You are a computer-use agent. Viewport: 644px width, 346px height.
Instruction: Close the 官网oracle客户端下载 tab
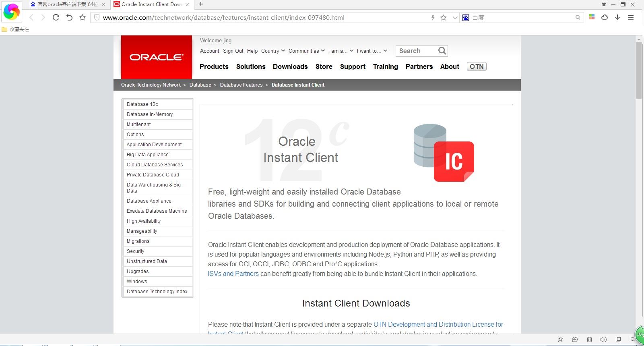(x=103, y=4)
